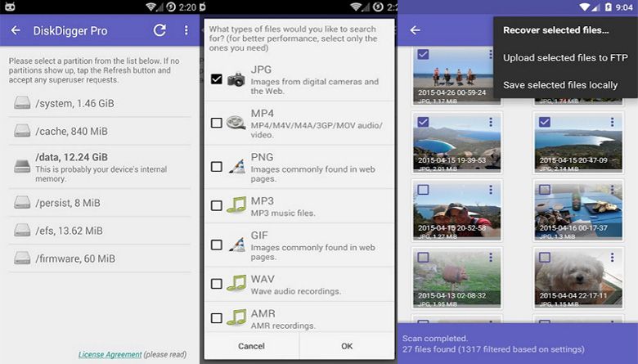Uncheck the 2015-04-26 00-59-24 photo
The width and height of the screenshot is (638, 364).
pyautogui.click(x=423, y=54)
